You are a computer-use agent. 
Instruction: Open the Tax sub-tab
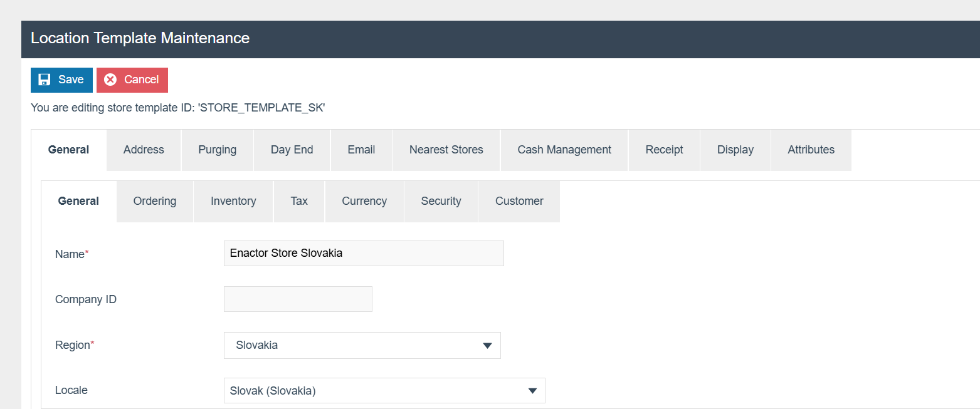click(299, 201)
